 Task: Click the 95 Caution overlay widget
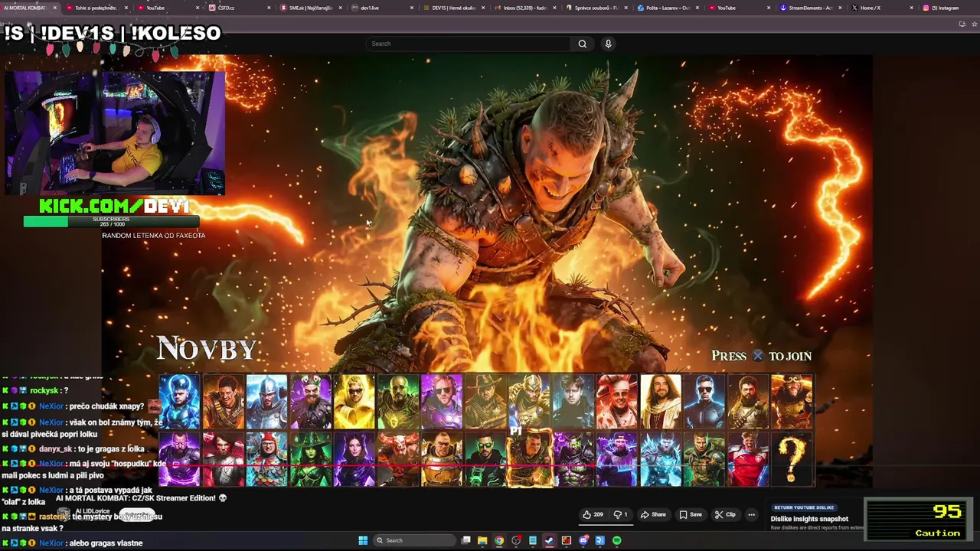(918, 519)
